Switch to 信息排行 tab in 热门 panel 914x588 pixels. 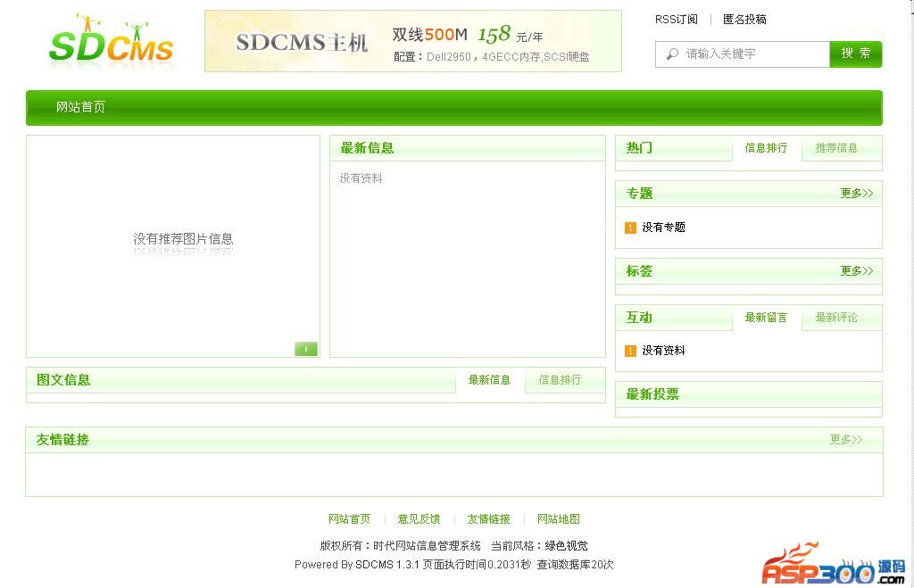click(766, 148)
